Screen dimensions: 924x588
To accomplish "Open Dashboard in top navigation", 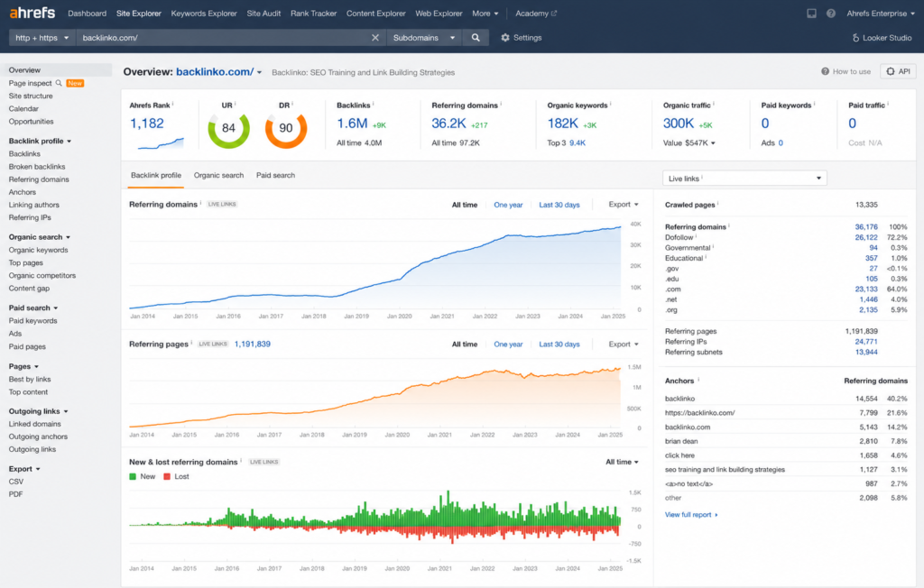I will point(88,13).
